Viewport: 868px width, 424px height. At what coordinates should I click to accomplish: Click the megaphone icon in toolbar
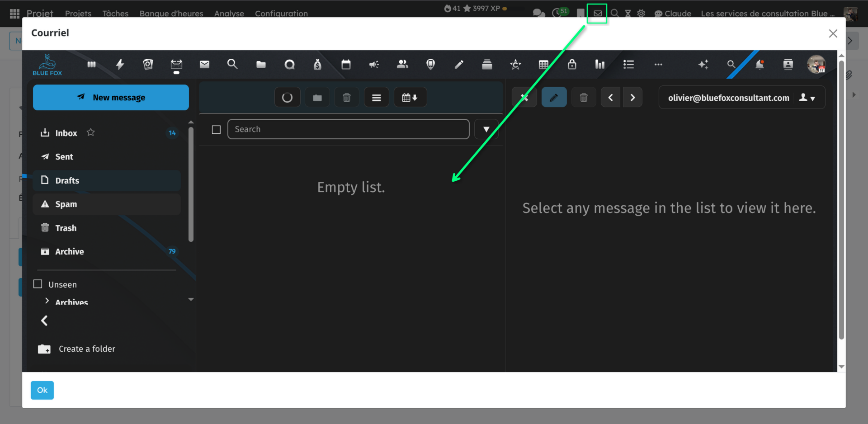[374, 65]
